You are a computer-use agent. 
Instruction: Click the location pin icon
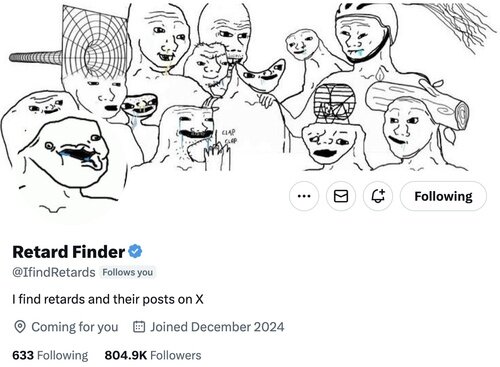point(20,327)
